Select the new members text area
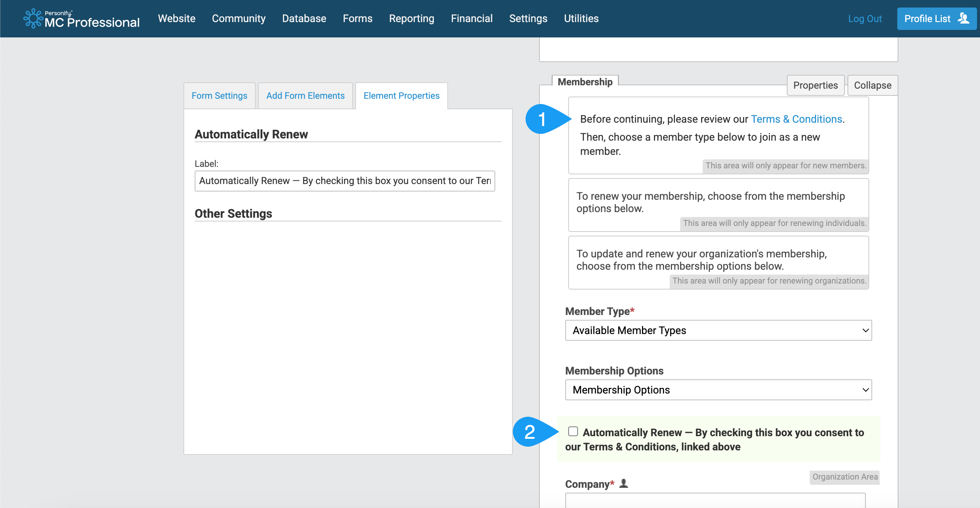 tap(718, 135)
